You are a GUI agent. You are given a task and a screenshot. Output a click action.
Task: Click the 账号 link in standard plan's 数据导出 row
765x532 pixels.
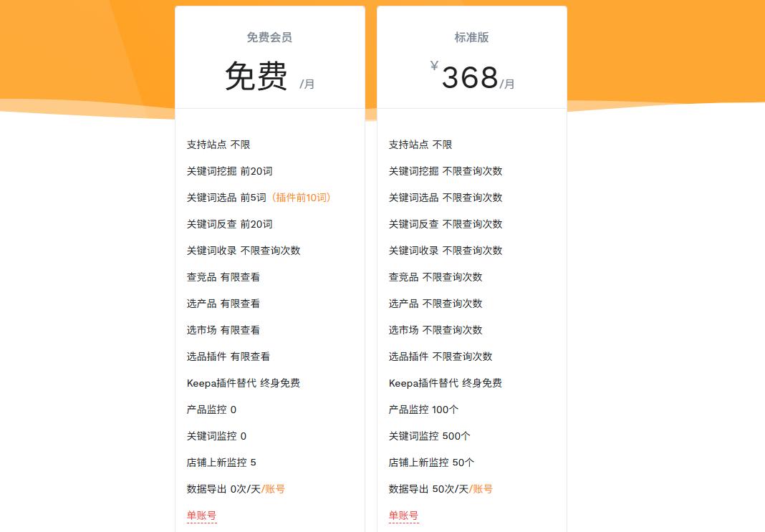pos(483,488)
